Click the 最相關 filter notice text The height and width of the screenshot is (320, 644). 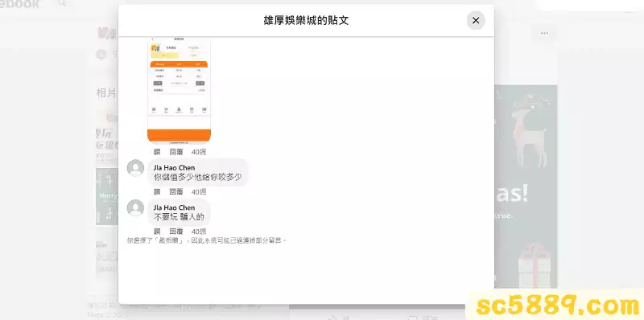207,240
